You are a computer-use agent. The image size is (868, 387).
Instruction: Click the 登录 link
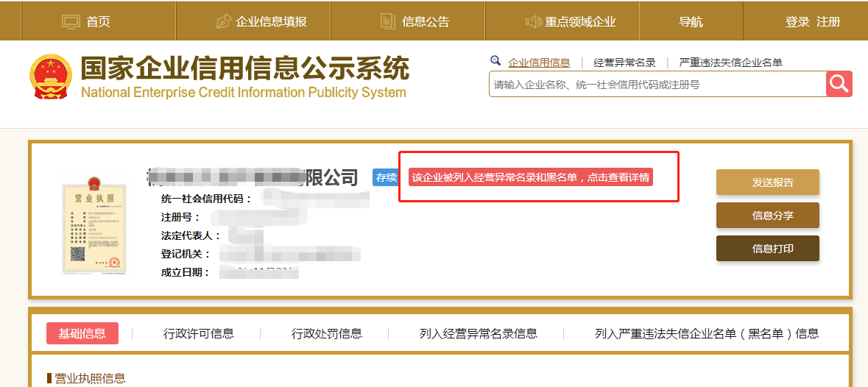pyautogui.click(x=798, y=21)
